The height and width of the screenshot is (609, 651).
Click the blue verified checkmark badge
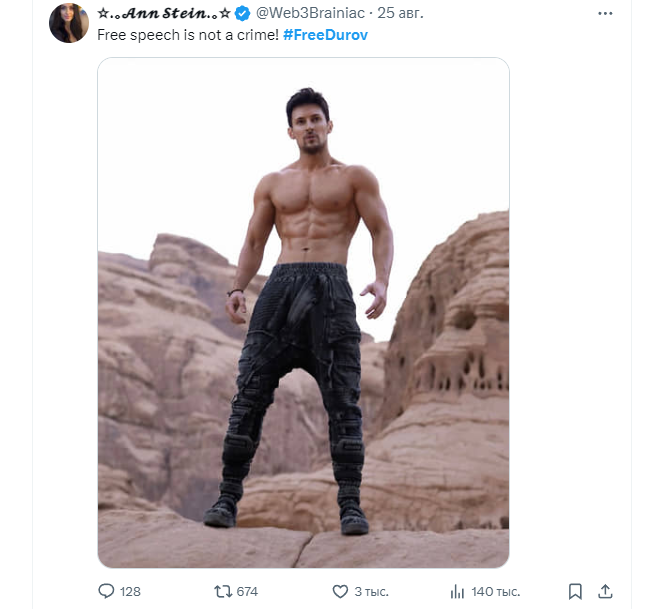242,14
